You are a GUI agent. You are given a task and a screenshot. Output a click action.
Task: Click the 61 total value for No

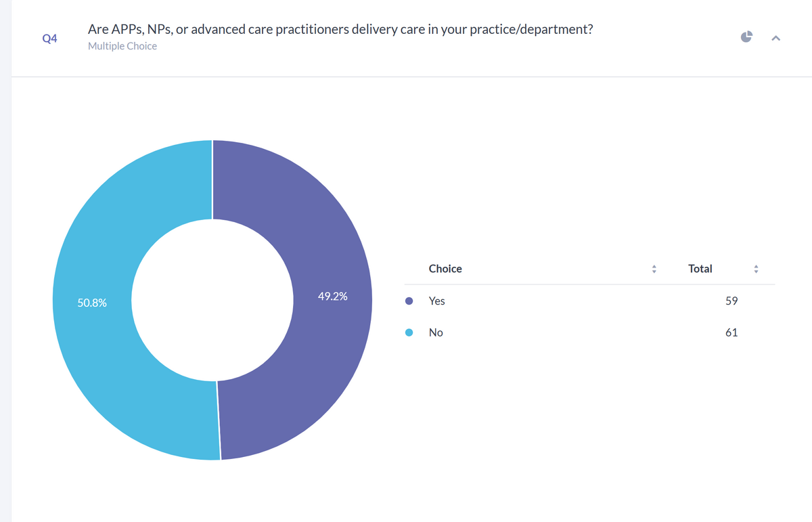tap(731, 332)
